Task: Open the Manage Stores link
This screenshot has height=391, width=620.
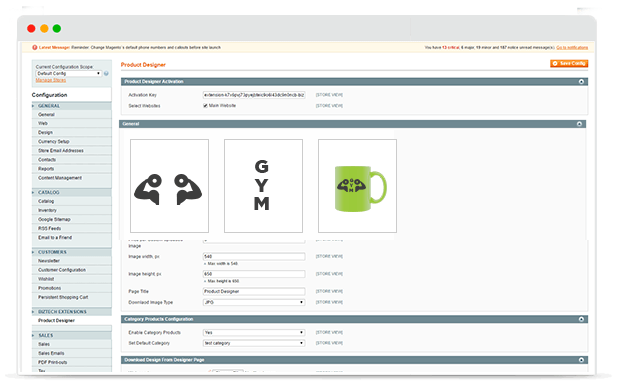Action: 51,80
